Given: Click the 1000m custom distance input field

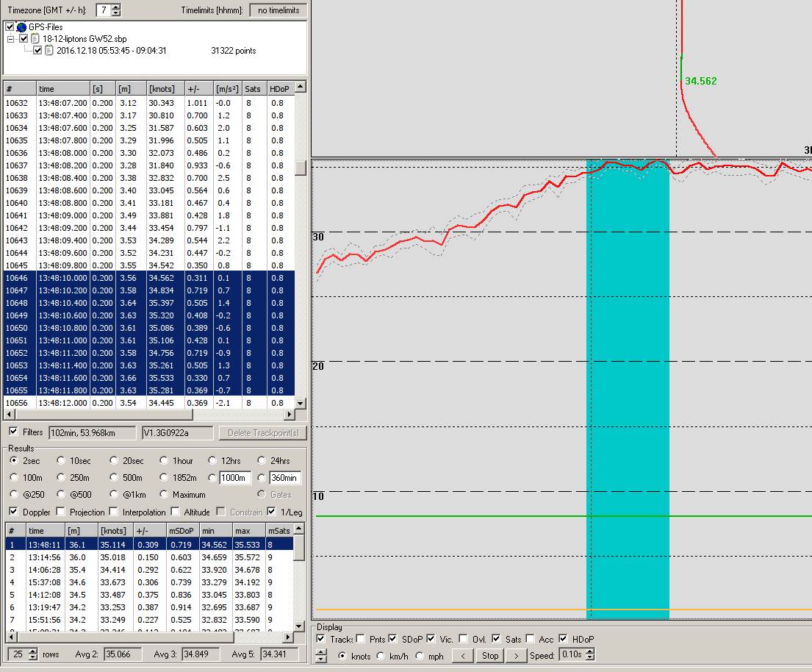Looking at the screenshot, I should 235,478.
